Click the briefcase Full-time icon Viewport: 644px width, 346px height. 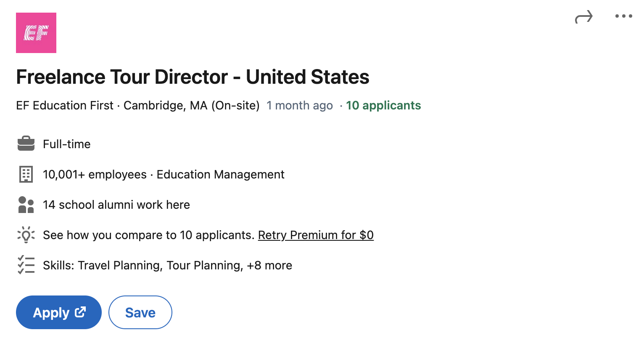tap(26, 144)
